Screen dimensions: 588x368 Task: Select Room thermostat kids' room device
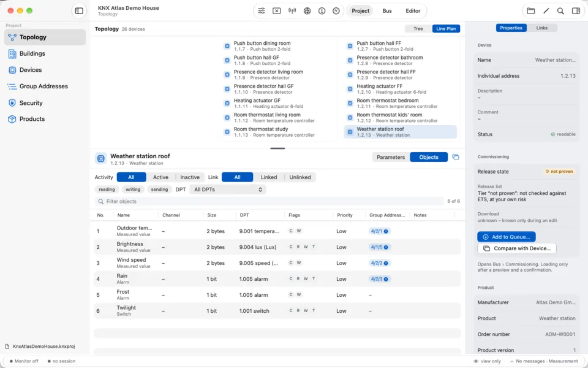coord(401,118)
